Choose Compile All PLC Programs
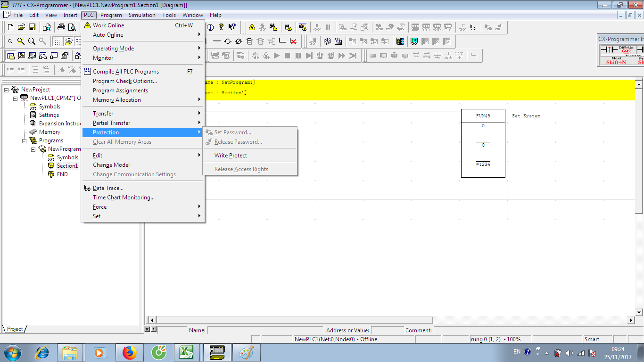 click(143, 72)
